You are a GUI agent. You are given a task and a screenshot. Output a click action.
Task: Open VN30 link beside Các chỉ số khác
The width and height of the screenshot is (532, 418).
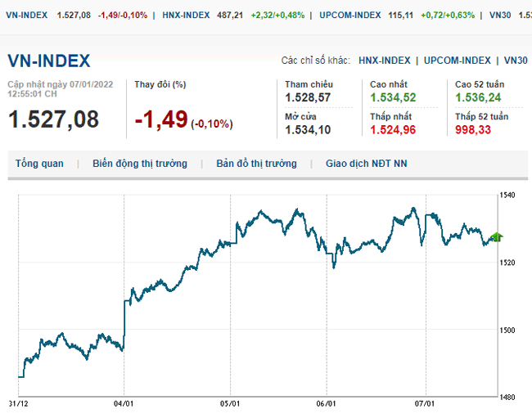(x=516, y=61)
